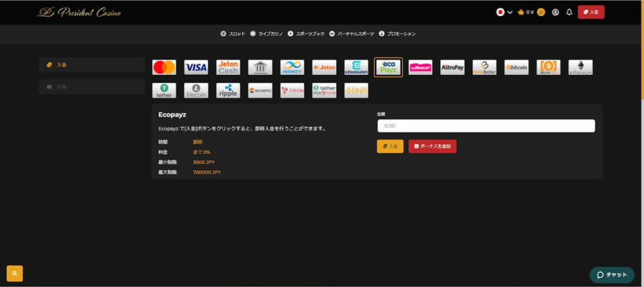Choose MuchBetter payment method
The width and height of the screenshot is (644, 287).
pyautogui.click(x=484, y=67)
